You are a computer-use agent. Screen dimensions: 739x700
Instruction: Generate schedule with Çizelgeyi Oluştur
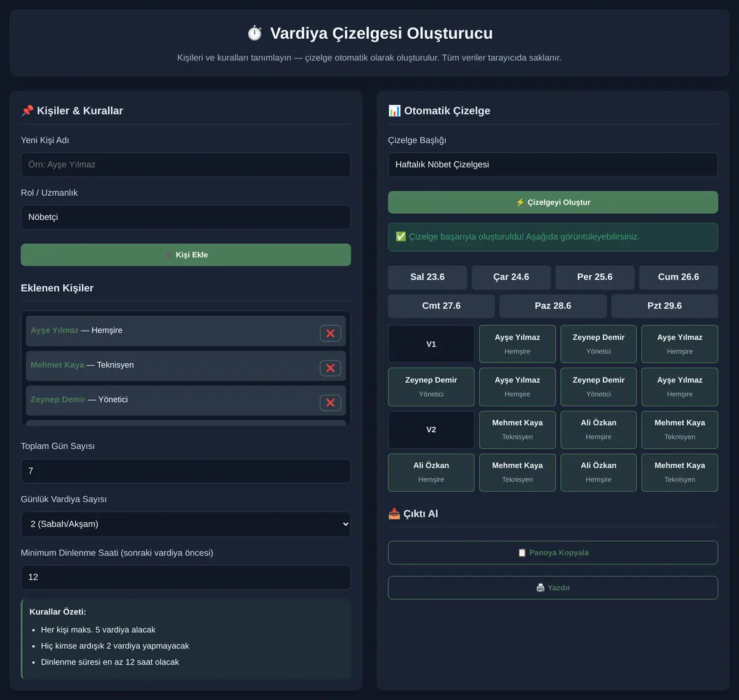point(553,203)
